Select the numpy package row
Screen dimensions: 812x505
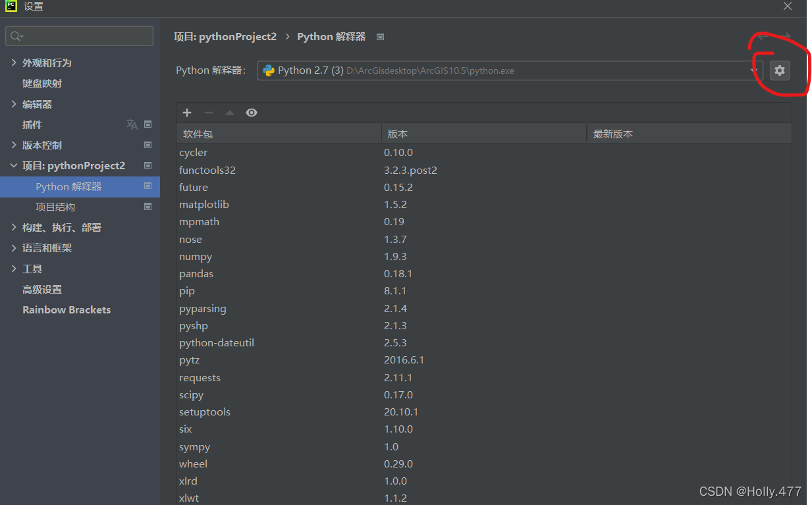point(484,256)
